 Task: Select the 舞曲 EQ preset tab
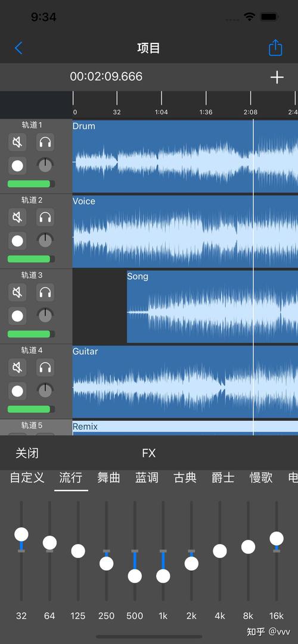[109, 478]
